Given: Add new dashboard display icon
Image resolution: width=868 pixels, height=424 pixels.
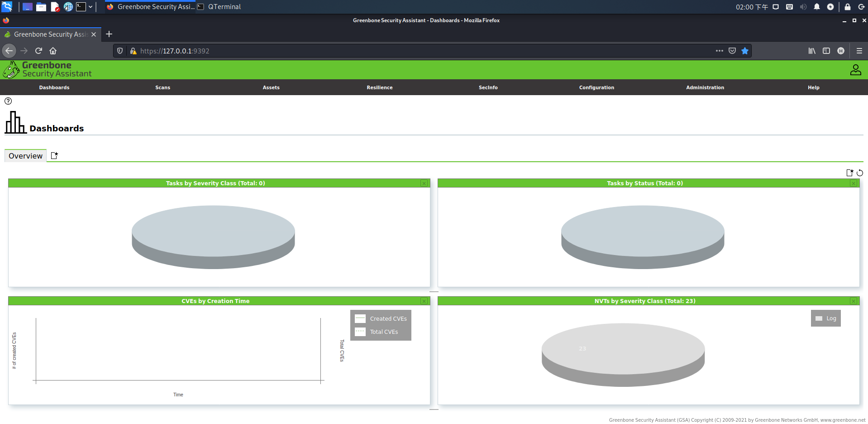Looking at the screenshot, I should (x=850, y=173).
